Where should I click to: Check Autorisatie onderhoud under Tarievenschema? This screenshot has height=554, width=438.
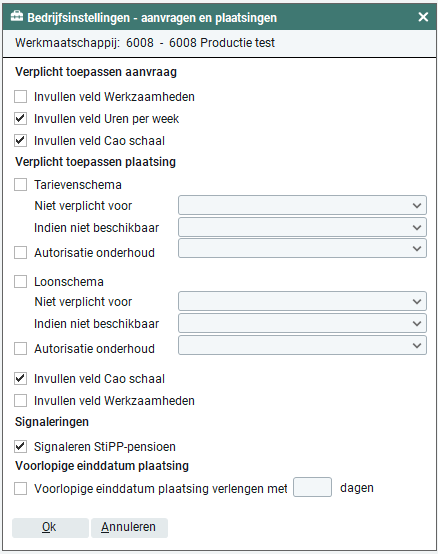pos(20,253)
